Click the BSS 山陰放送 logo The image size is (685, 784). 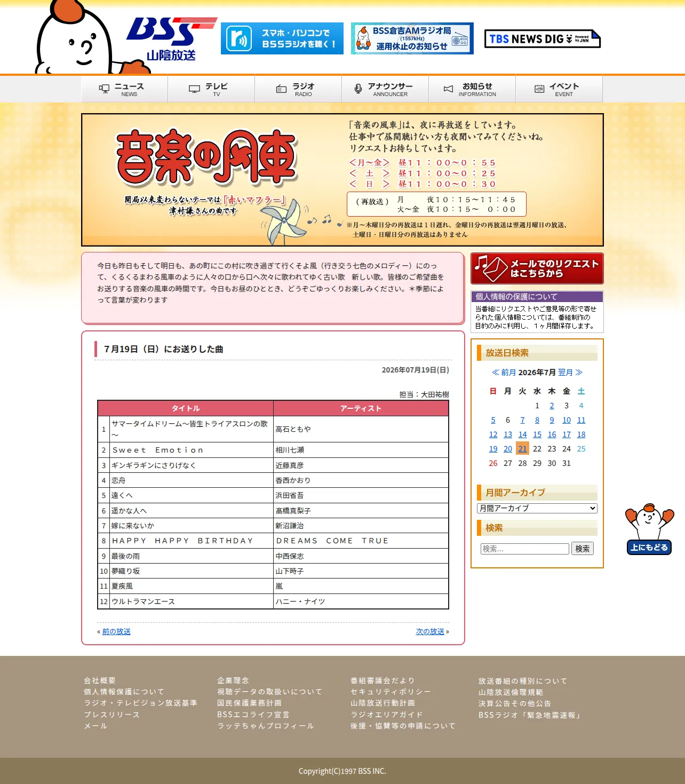172,39
